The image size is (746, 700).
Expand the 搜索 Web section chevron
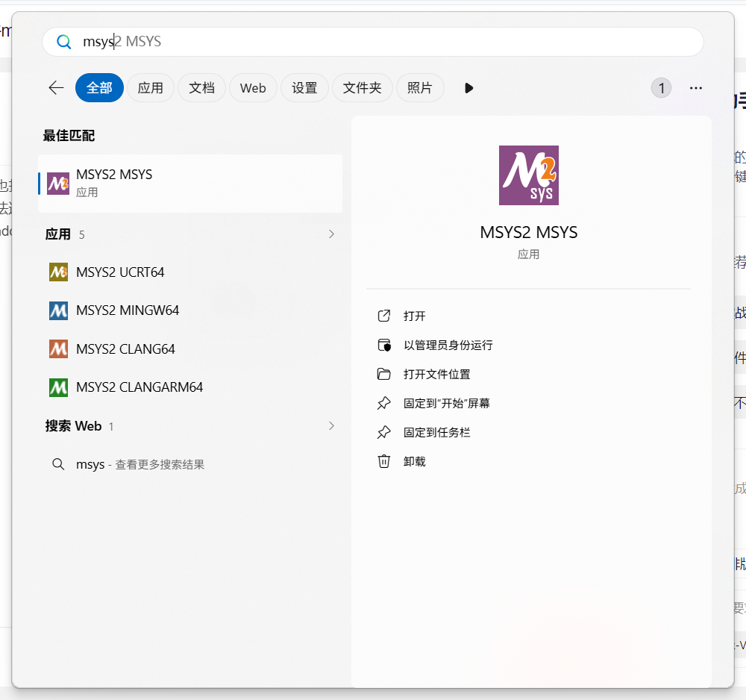[x=332, y=426]
